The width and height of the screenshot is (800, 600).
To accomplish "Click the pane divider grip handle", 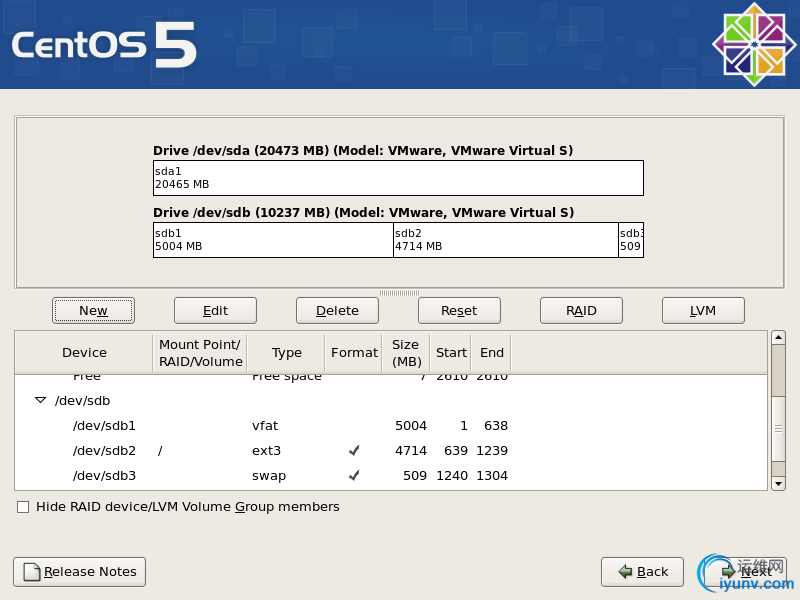I will (399, 293).
